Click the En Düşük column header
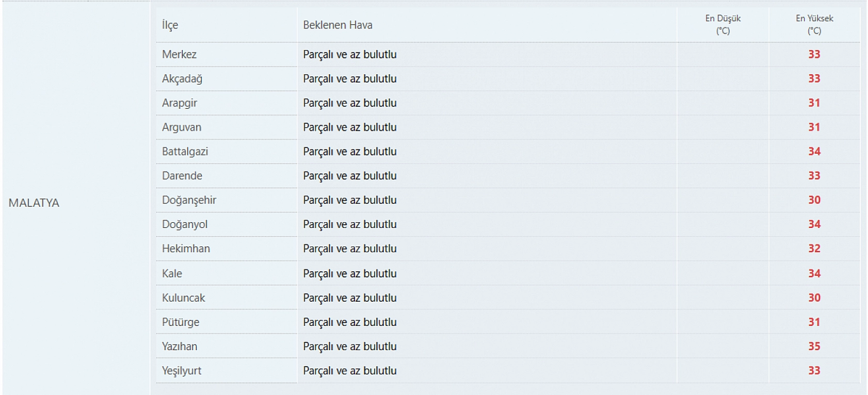Viewport: 868px width, 395px height. 722,24
